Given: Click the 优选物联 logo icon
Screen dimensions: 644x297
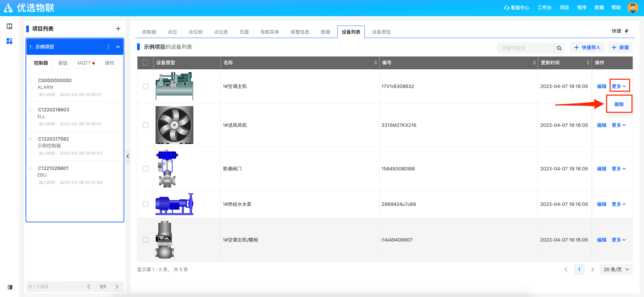Looking at the screenshot, I should click(8, 8).
